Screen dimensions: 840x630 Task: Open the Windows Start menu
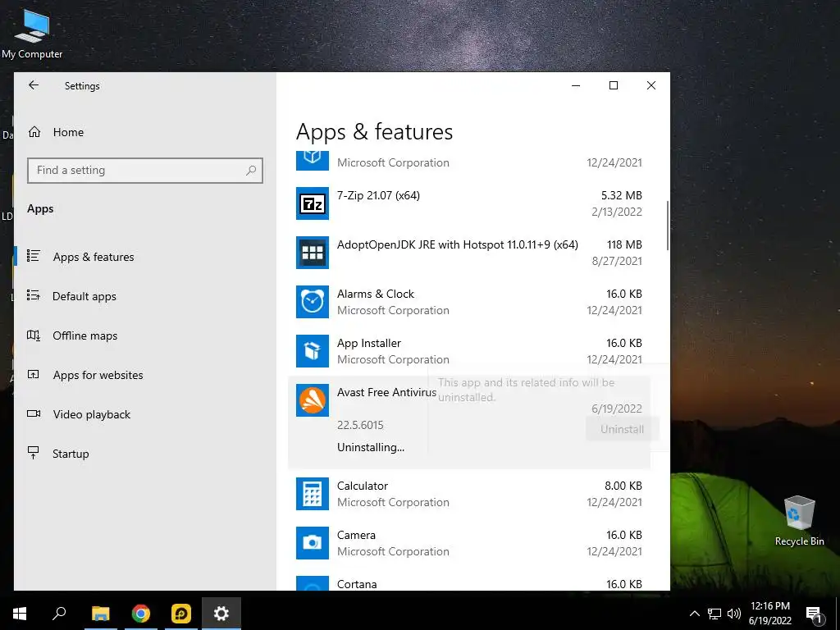coord(20,614)
